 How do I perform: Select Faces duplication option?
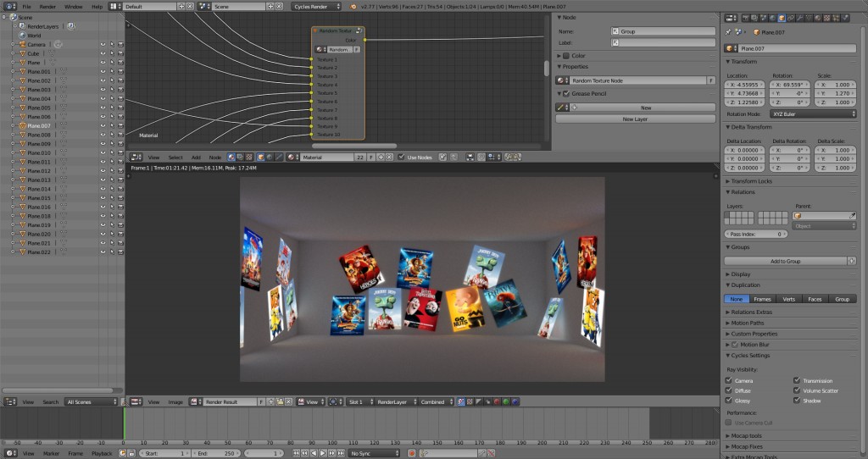pyautogui.click(x=815, y=299)
